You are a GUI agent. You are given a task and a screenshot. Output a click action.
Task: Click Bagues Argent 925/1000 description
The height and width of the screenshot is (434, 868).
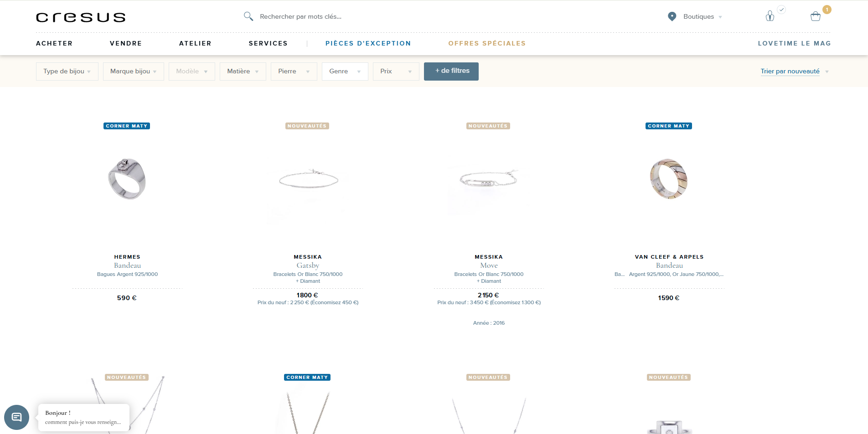pyautogui.click(x=127, y=274)
